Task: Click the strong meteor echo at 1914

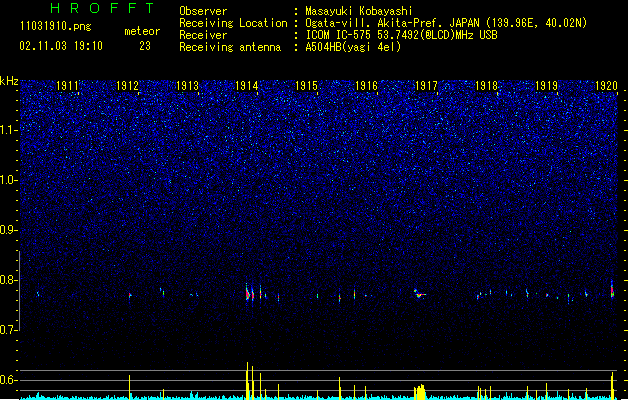Action: 249,293
